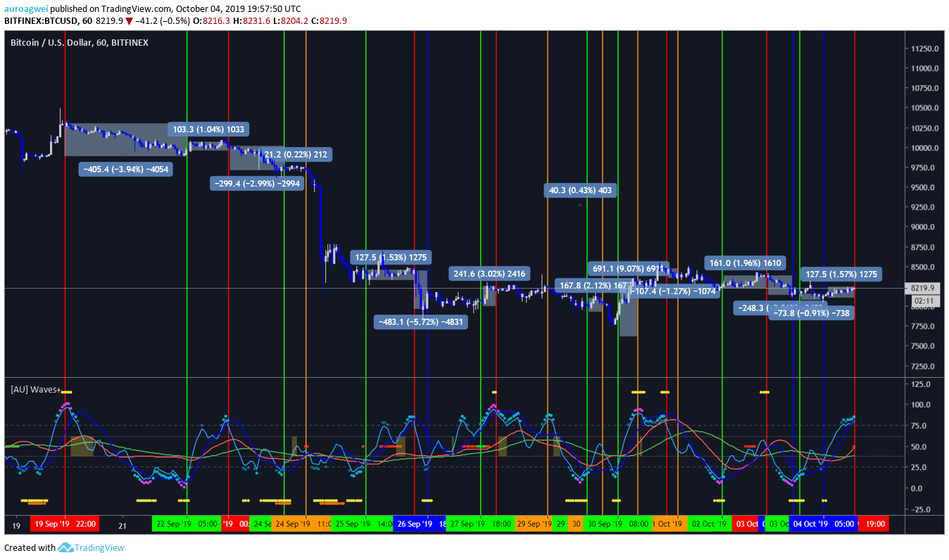Click green time marker 27 Sep '19 18:00

(x=480, y=524)
